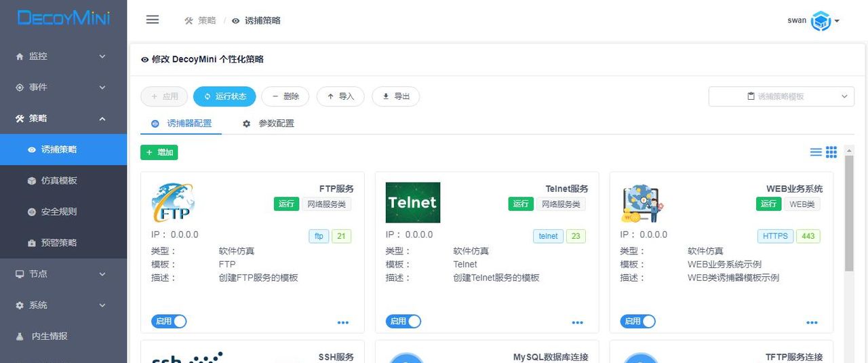Viewport: 868px width, 363px height.
Task: Click the 网络服务类 tag on Telnet服务 card
Action: pos(561,204)
